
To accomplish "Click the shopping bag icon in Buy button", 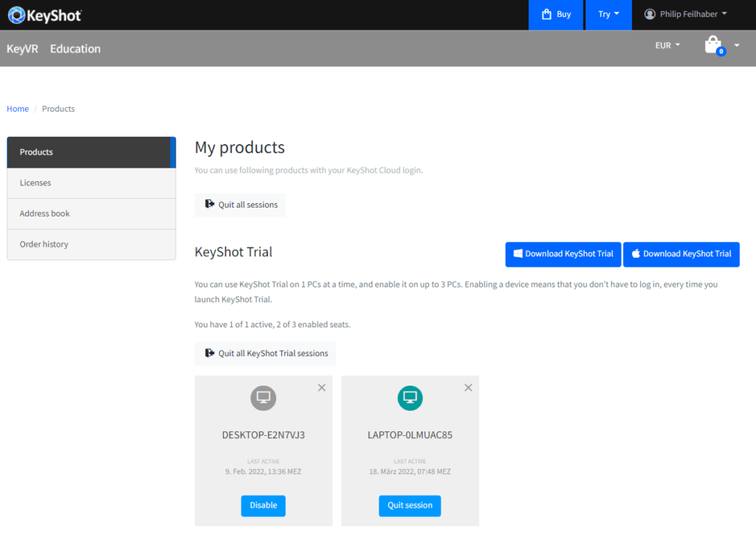I will 546,14.
